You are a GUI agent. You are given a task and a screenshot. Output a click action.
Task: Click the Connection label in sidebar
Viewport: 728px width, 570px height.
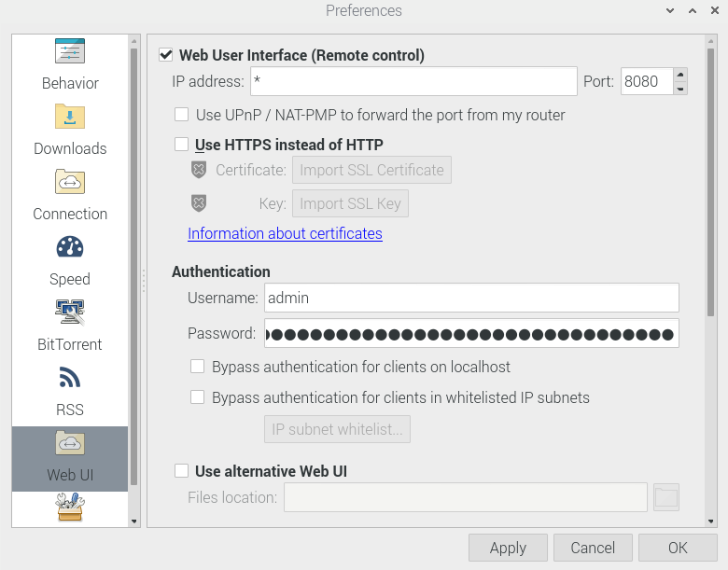coord(70,214)
